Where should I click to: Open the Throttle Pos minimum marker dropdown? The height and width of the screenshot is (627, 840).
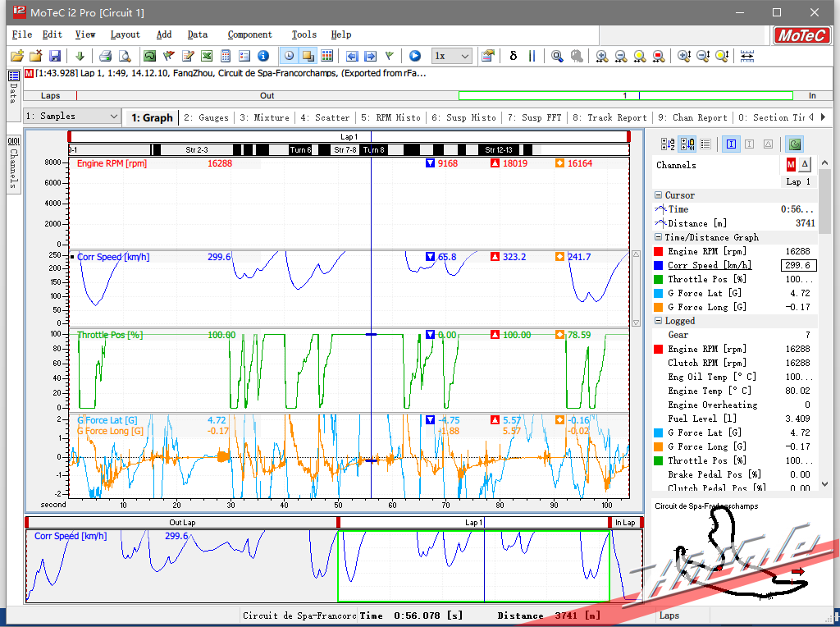coord(430,334)
